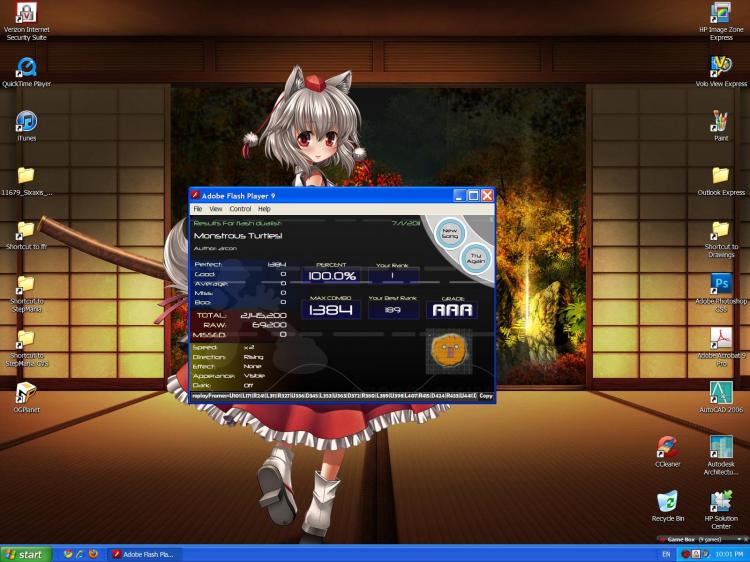Click the middle quick launch icon between Chrome and Firefox
The height and width of the screenshot is (562, 750).
pyautogui.click(x=80, y=554)
